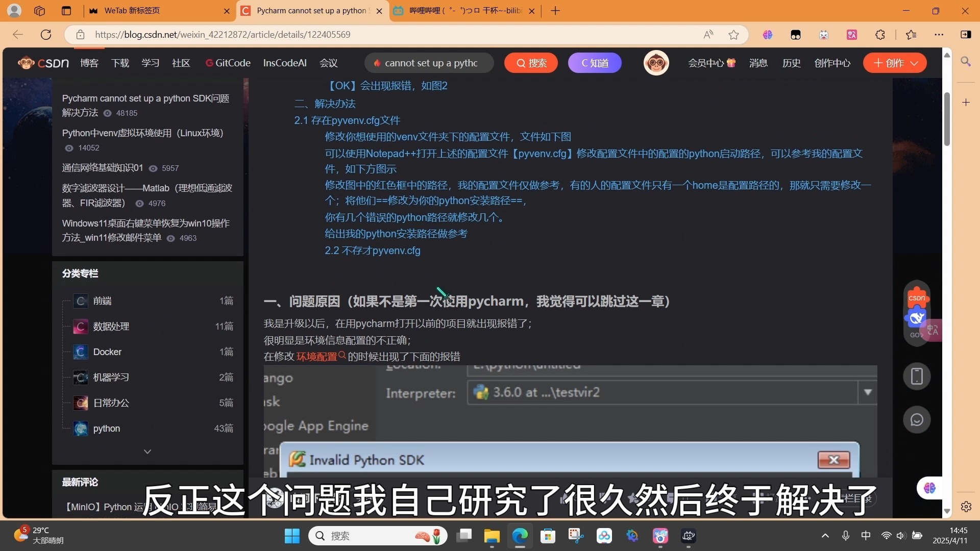
Task: Click the favorite star in address bar
Action: [733, 35]
